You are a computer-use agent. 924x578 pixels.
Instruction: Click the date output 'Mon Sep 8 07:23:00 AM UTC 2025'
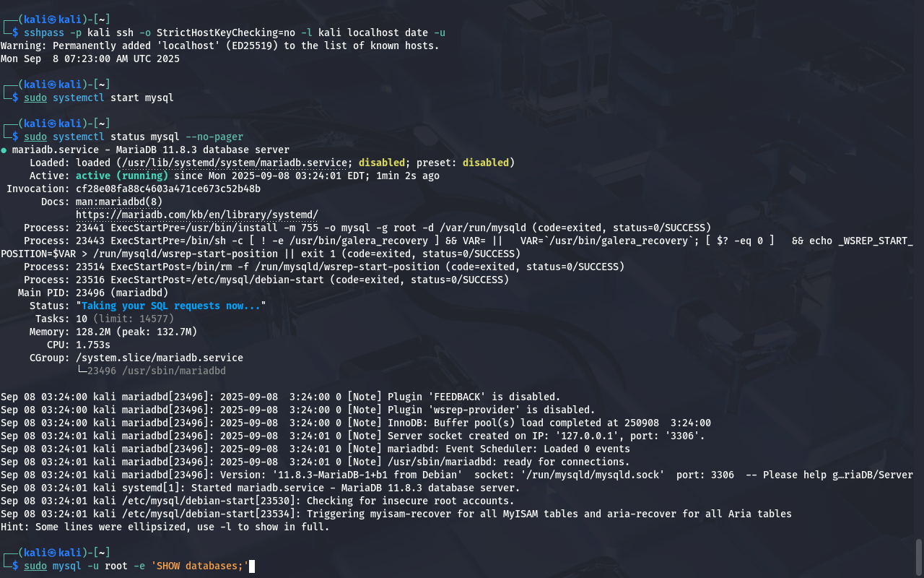coord(90,59)
